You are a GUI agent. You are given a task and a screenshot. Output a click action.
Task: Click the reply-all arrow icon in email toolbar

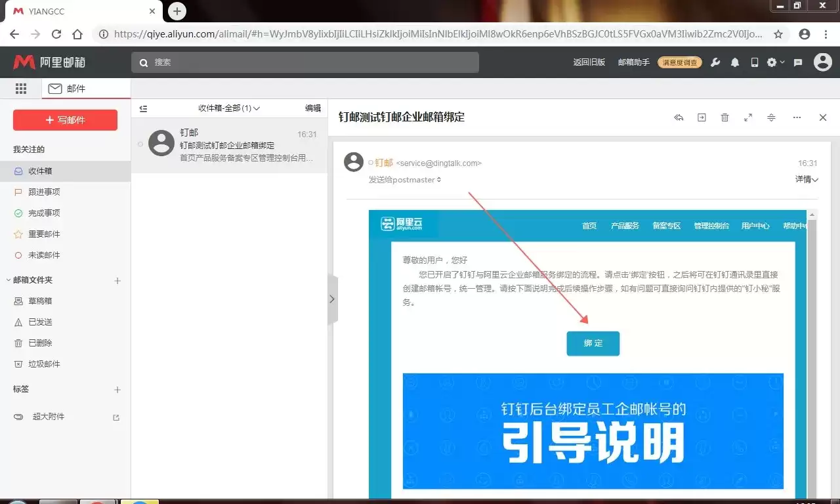click(679, 117)
